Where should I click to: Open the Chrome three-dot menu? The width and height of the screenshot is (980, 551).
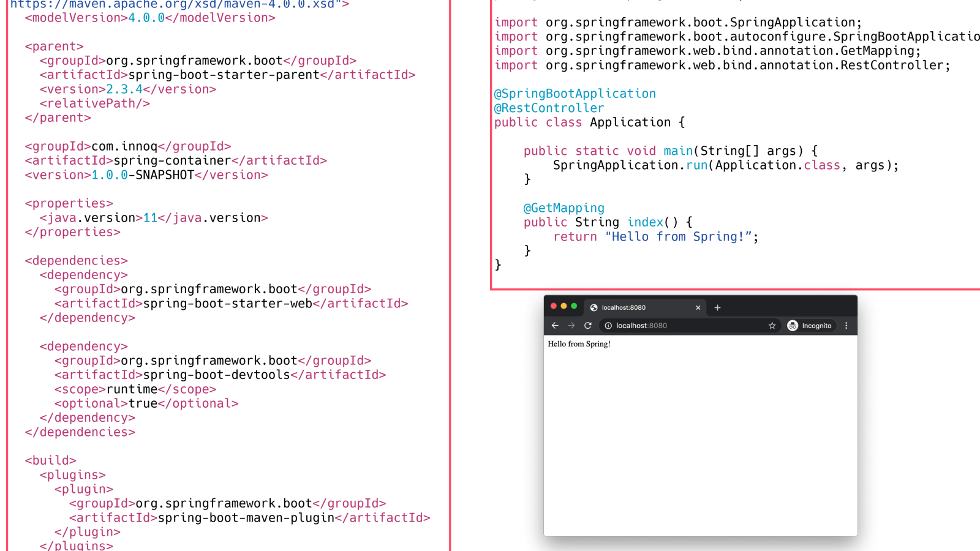click(846, 326)
